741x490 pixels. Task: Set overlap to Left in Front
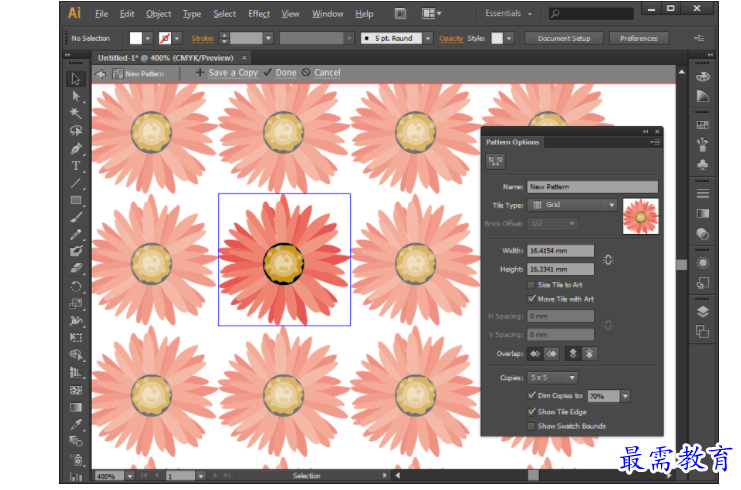click(535, 353)
